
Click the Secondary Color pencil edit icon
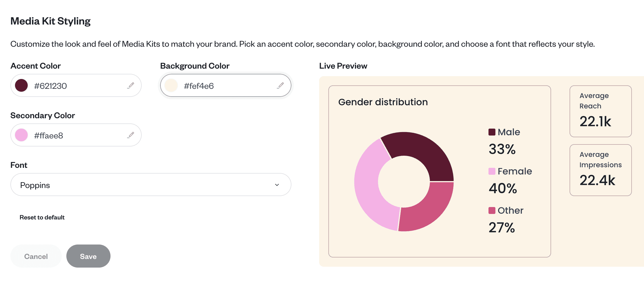click(131, 135)
